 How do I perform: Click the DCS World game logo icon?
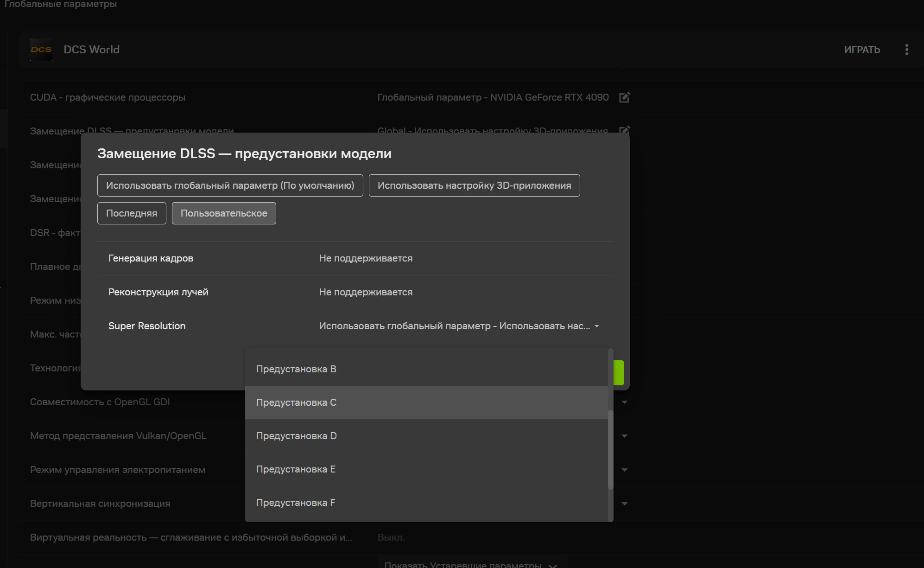click(x=41, y=50)
